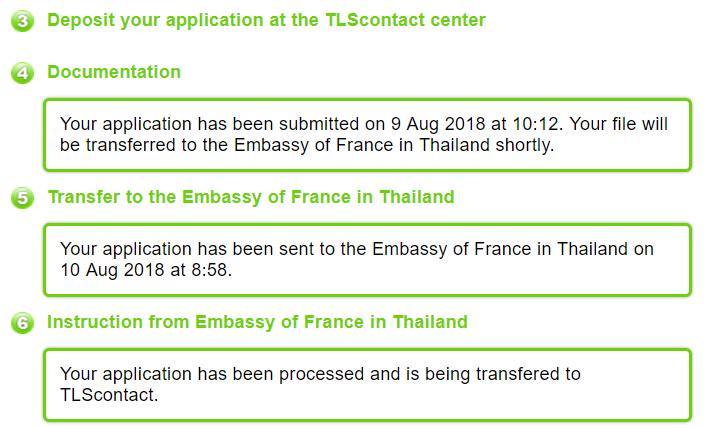Select the application sent on 10 Aug message box

click(x=368, y=260)
